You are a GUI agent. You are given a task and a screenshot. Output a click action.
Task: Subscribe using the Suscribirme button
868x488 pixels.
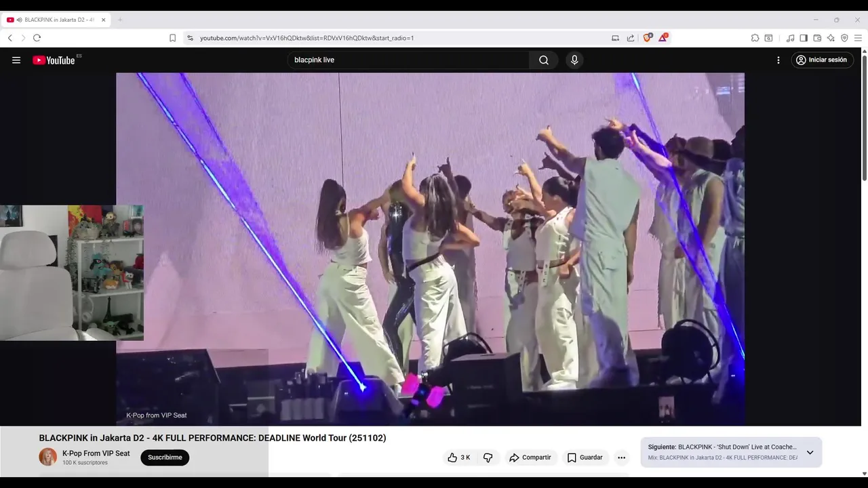(x=165, y=457)
